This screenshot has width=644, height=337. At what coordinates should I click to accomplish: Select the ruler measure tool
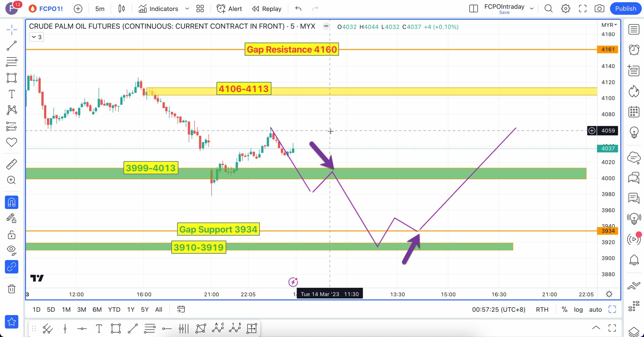coord(12,164)
